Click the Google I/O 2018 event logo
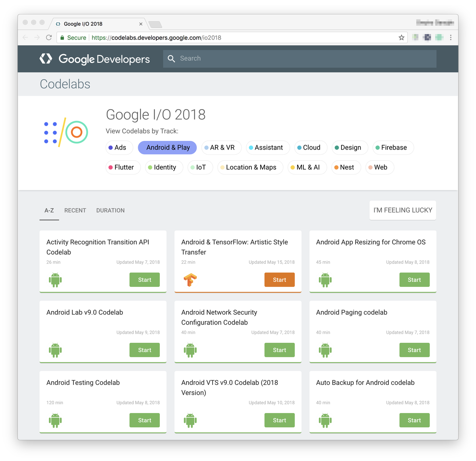This screenshot has width=476, height=461. coord(65,133)
